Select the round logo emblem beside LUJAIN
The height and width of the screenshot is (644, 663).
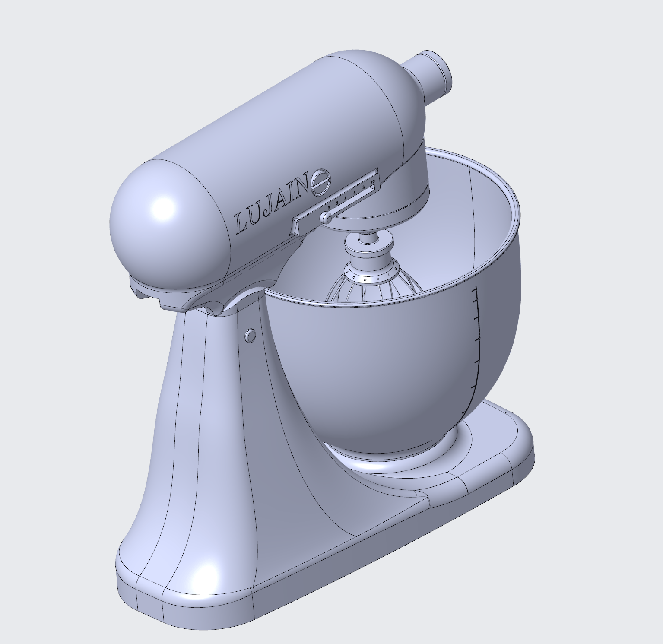(x=320, y=182)
